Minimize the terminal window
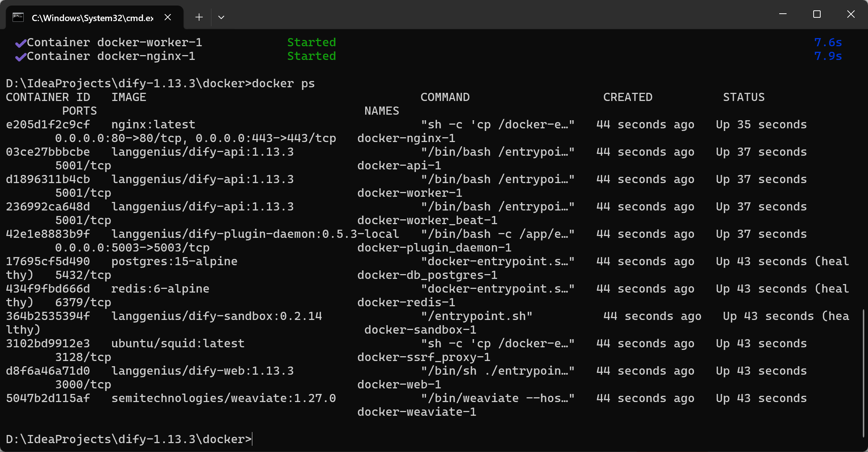The image size is (868, 452). point(783,14)
